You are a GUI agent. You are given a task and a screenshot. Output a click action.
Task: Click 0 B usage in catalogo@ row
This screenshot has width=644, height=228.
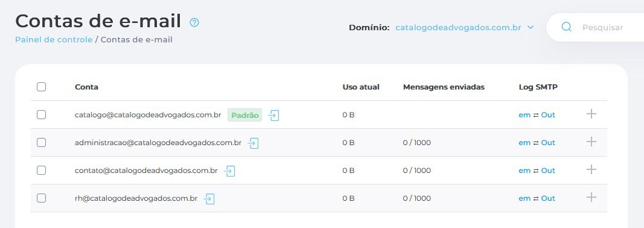coord(348,115)
